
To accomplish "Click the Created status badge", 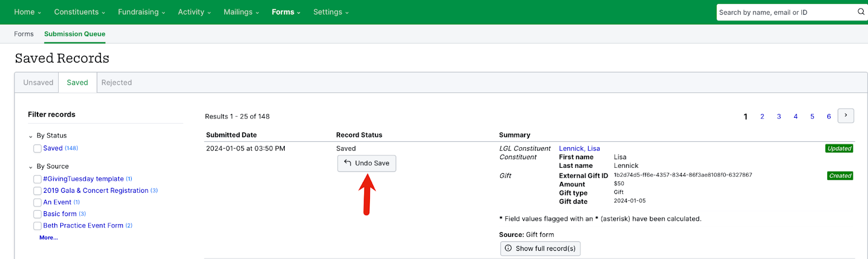I will click(x=840, y=175).
